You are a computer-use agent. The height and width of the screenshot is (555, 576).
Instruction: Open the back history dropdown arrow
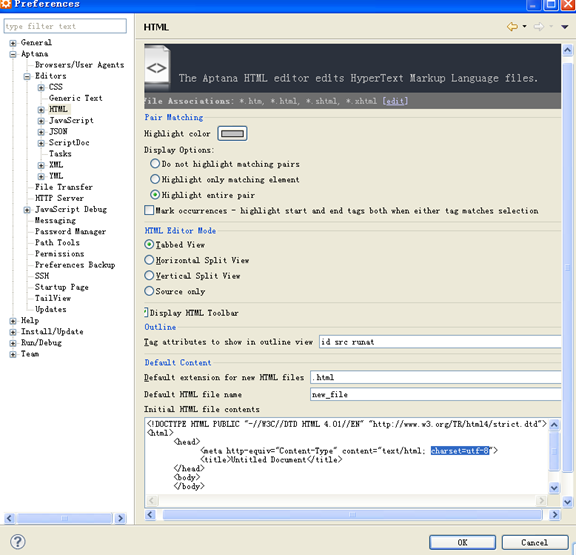524,26
